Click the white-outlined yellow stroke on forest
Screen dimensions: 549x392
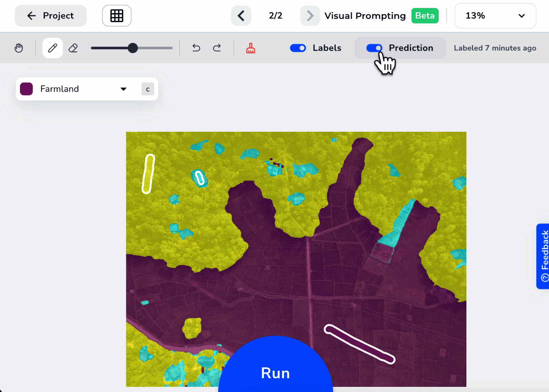coord(148,174)
